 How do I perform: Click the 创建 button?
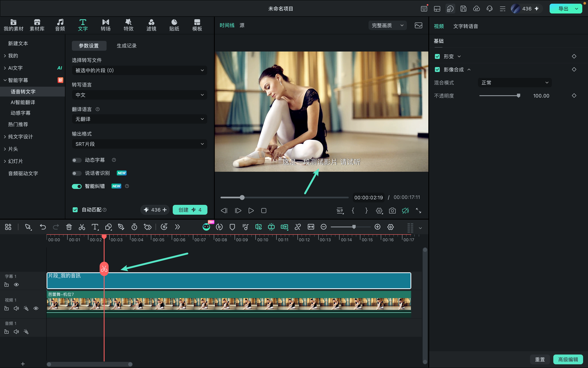click(190, 210)
